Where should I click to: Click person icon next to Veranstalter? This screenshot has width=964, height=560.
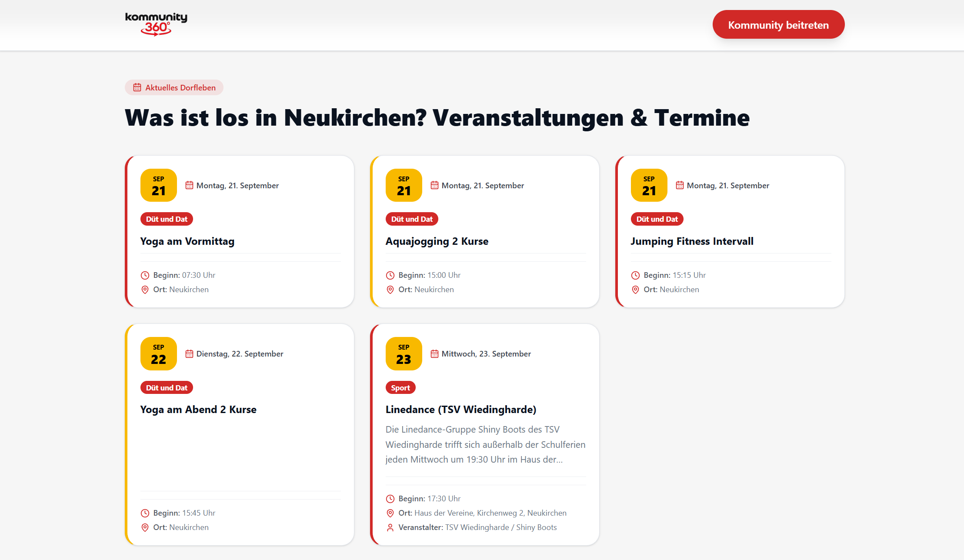click(x=390, y=527)
